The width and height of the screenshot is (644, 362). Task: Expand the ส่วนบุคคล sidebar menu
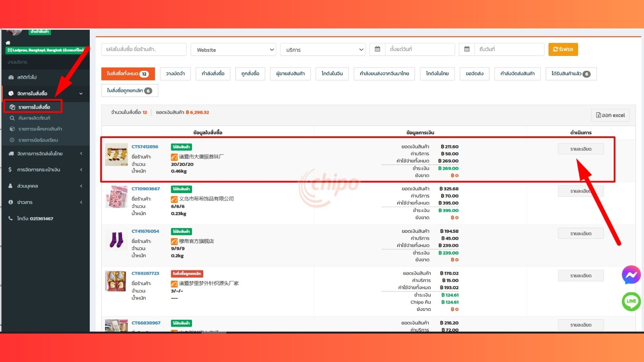(x=81, y=186)
